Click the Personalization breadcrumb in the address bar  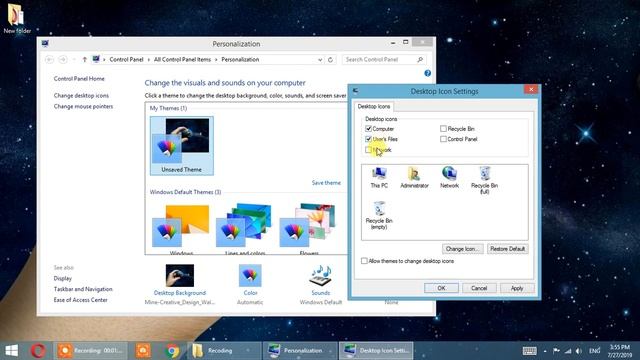tap(240, 60)
